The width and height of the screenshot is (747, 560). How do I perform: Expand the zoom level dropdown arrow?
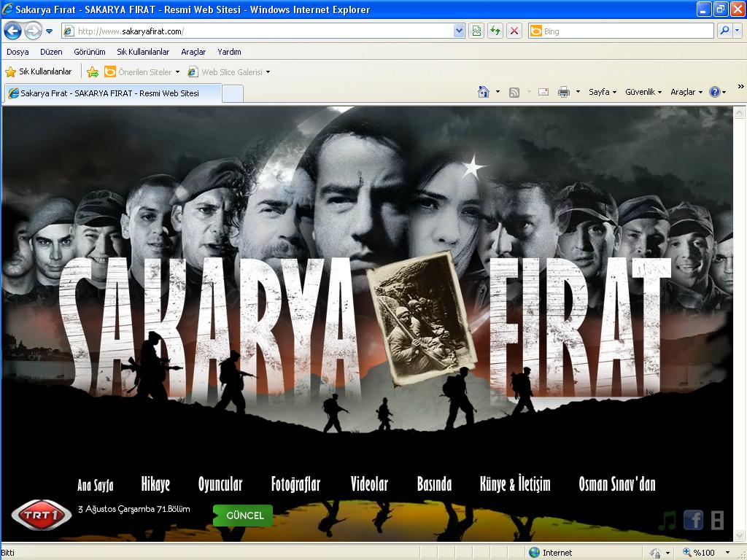point(727,553)
